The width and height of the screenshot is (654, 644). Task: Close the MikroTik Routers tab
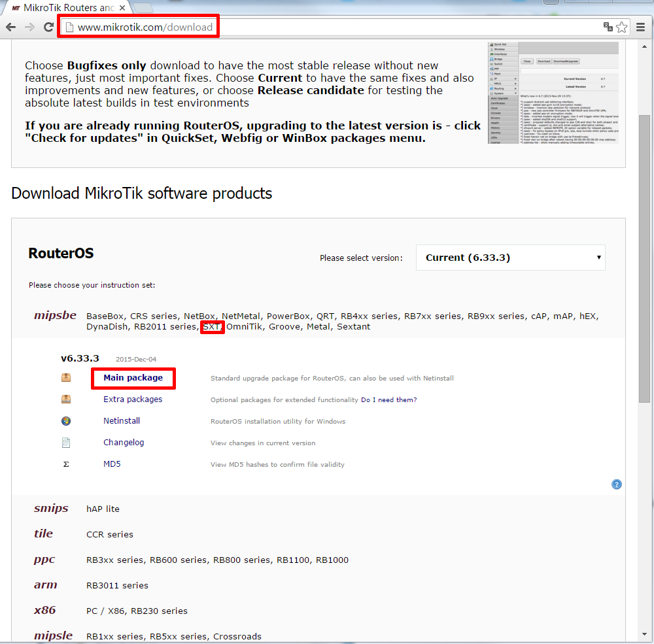click(x=122, y=8)
